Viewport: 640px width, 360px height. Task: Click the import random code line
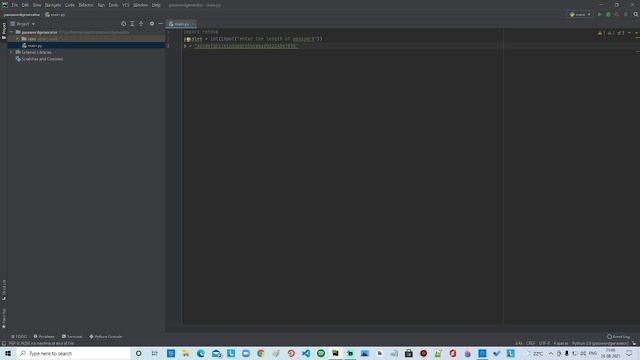point(201,32)
